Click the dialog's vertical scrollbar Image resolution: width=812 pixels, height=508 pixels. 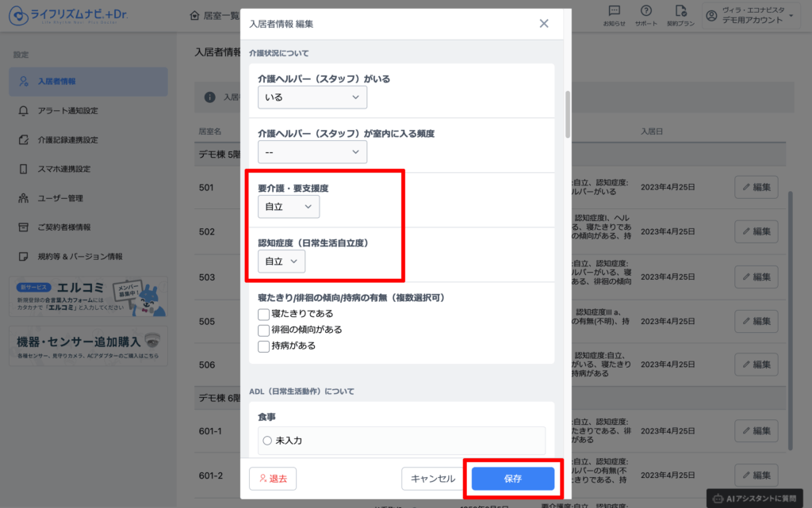566,115
